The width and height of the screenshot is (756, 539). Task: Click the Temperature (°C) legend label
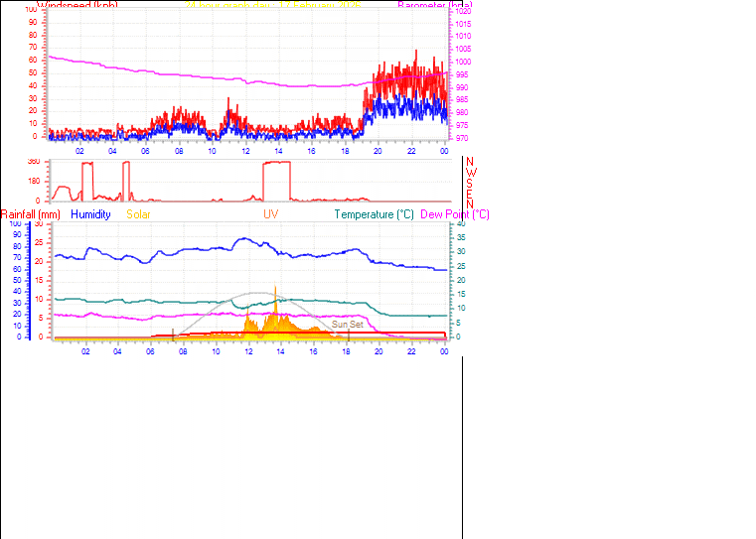(374, 214)
